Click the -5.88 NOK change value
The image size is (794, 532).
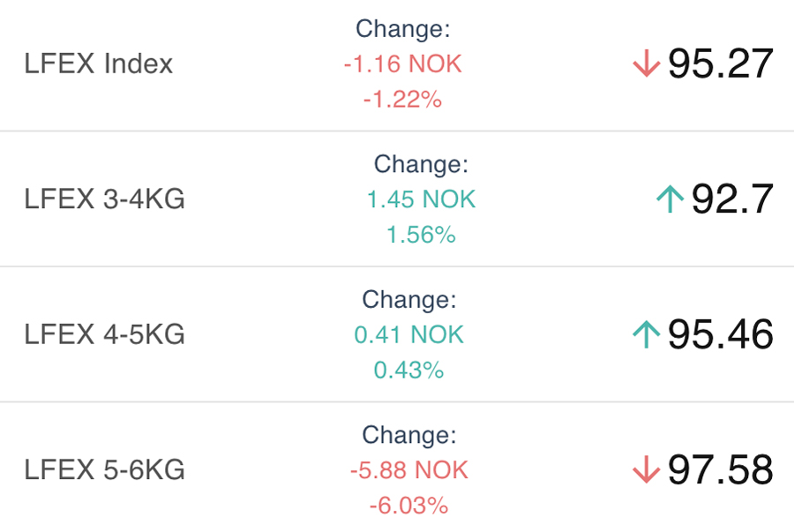408,470
